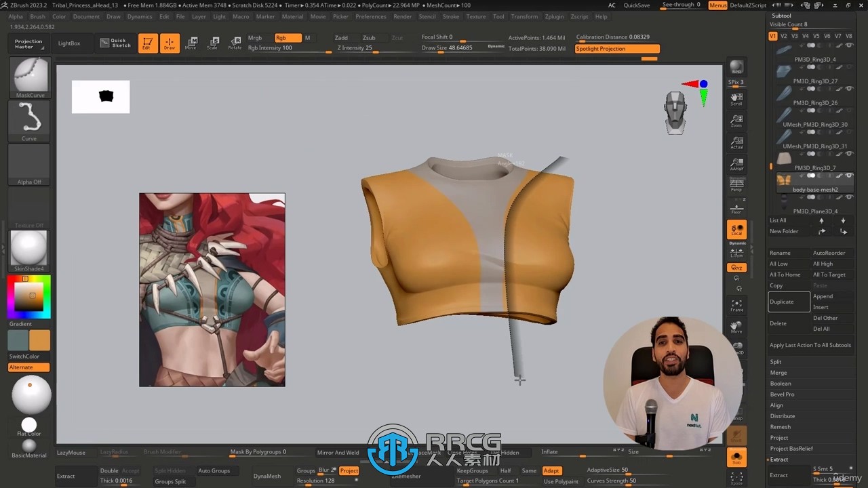Toggle visibility eye of PM3D_Ring3D_27
This screenshot has height=488, width=868.
pyautogui.click(x=849, y=67)
